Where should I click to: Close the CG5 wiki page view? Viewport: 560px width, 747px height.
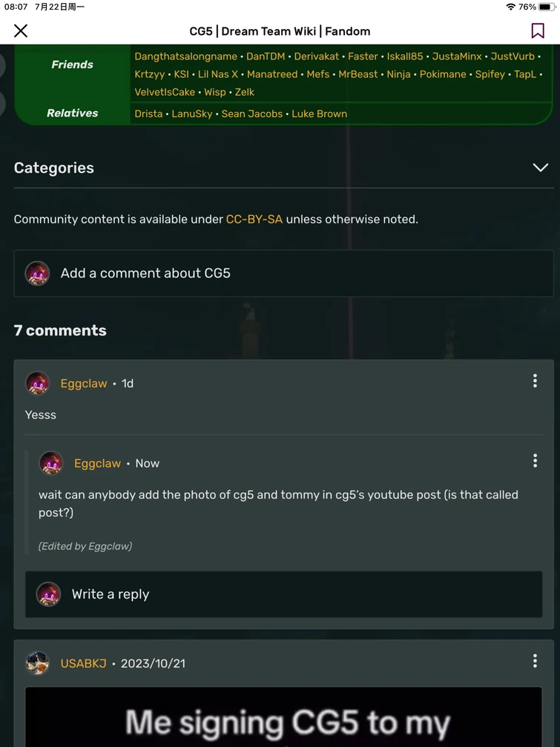(x=21, y=30)
